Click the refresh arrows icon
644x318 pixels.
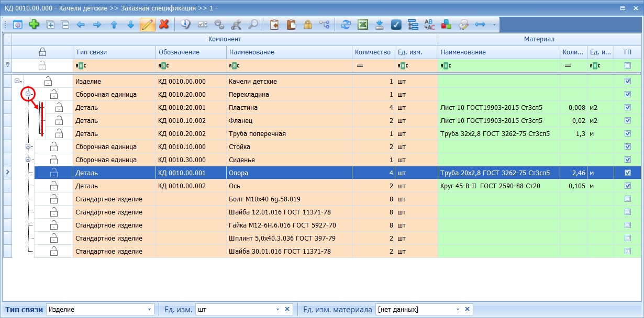(346, 25)
